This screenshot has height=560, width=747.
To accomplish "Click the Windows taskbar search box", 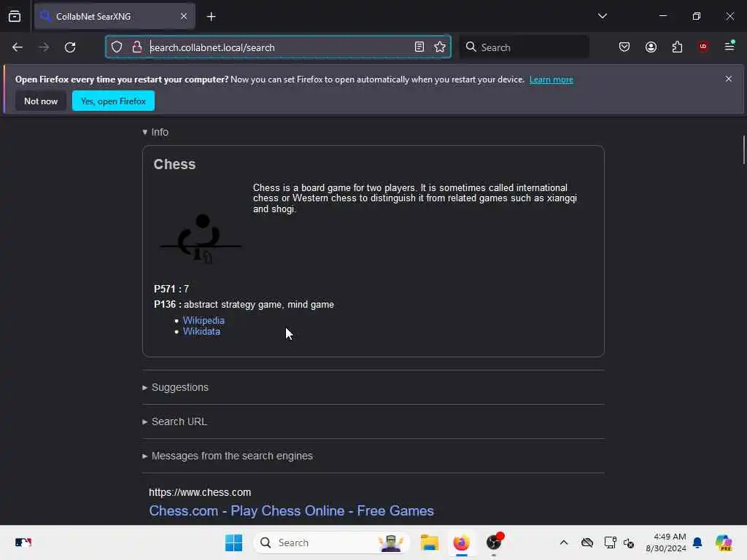I will (x=333, y=542).
